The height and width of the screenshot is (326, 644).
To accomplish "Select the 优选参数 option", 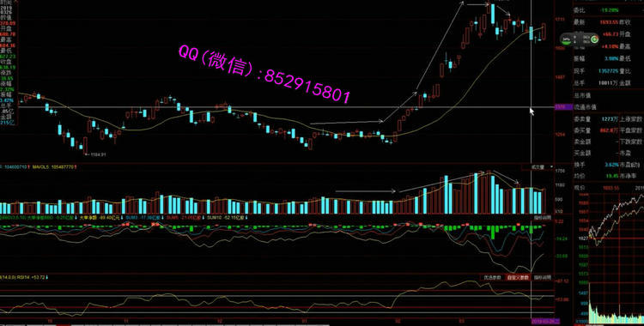I will pos(493,278).
